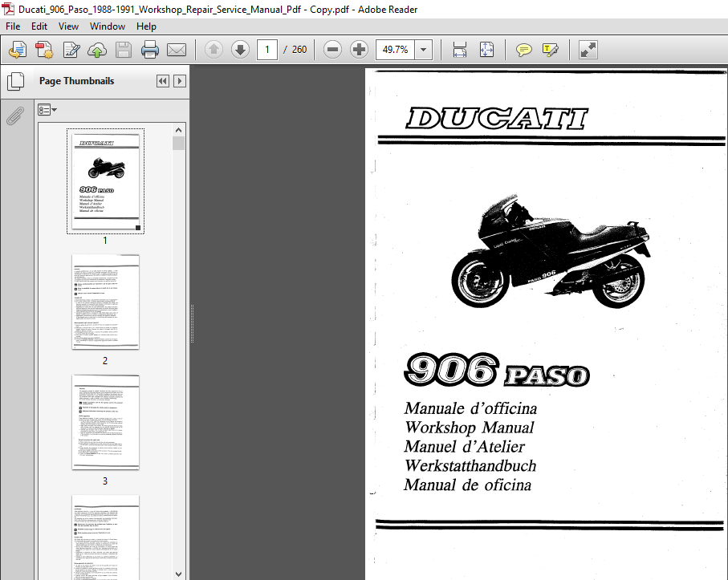Click the "Manuel d'Atelier" text line
Image resolution: width=728 pixels, height=580 pixels.
click(464, 446)
